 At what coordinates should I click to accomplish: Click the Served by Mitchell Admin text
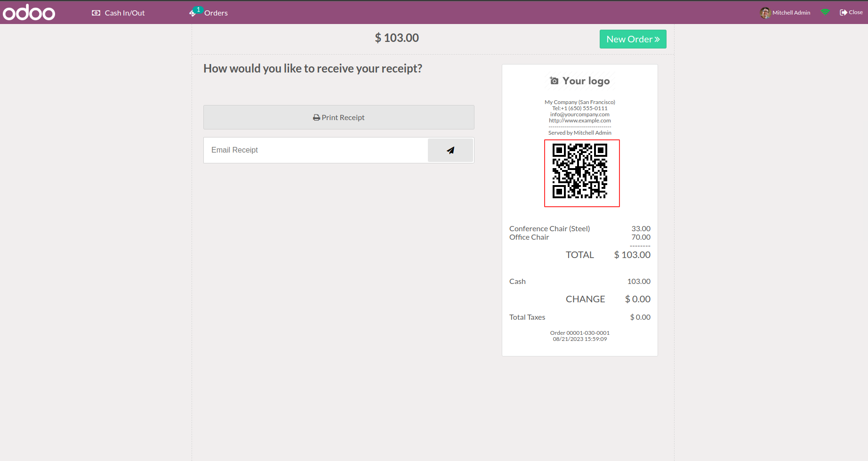click(x=580, y=133)
